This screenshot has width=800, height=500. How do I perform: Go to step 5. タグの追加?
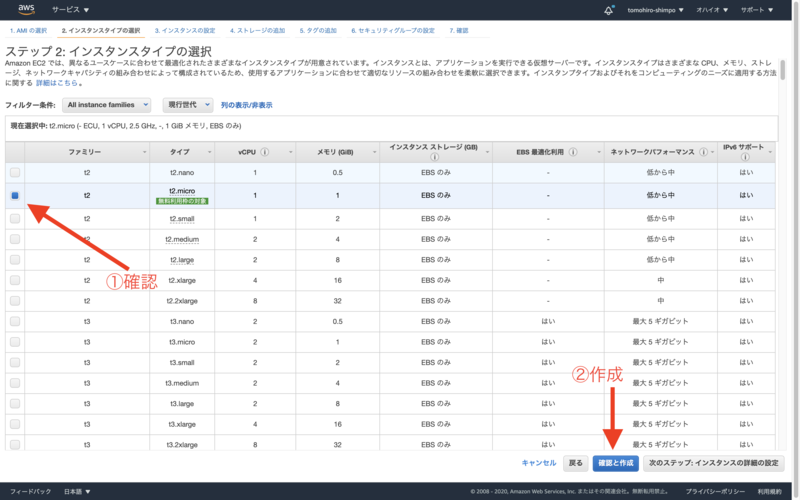tap(318, 31)
